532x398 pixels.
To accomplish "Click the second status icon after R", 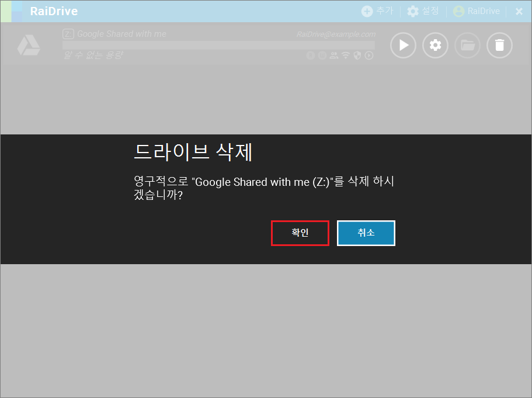I will pyautogui.click(x=322, y=56).
